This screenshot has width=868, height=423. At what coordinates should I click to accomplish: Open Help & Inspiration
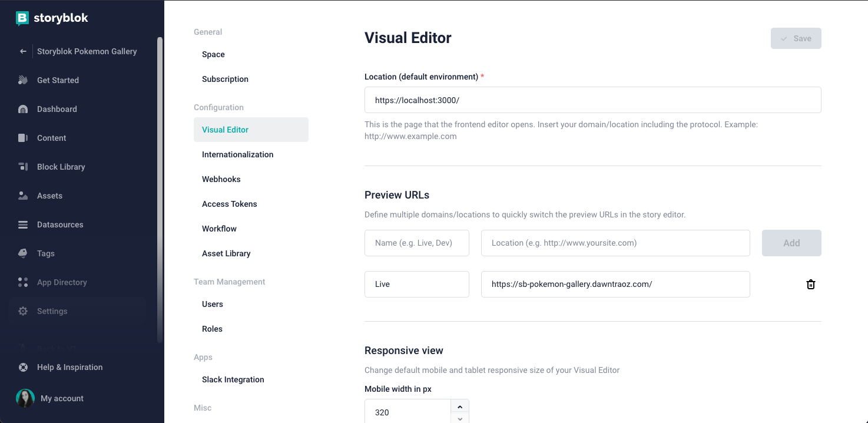click(x=69, y=367)
